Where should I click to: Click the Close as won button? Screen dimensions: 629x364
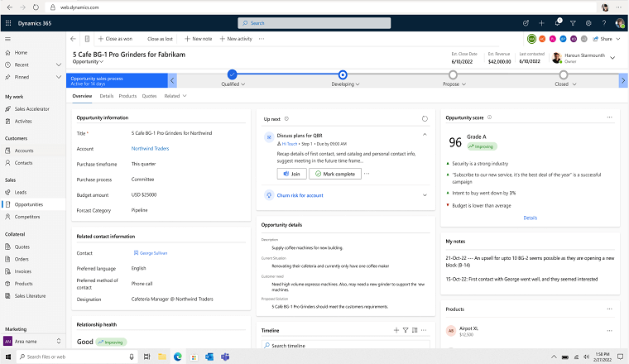click(113, 39)
